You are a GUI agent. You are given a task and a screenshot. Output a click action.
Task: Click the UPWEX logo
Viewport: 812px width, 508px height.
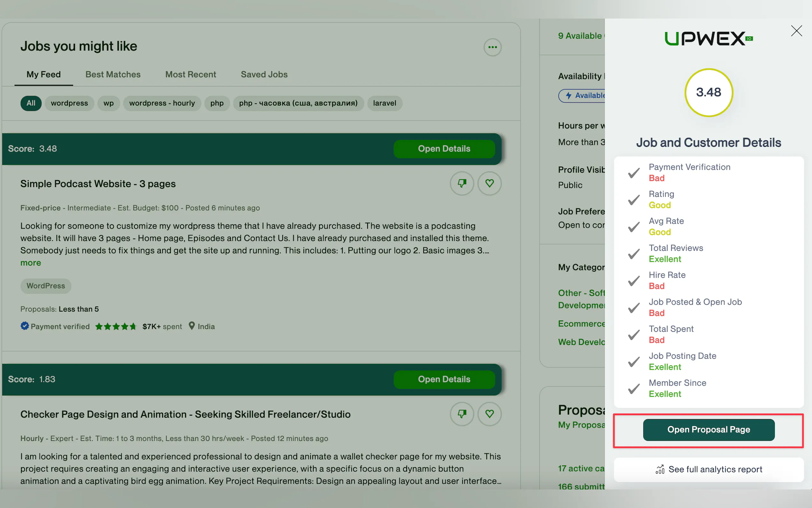tap(708, 39)
